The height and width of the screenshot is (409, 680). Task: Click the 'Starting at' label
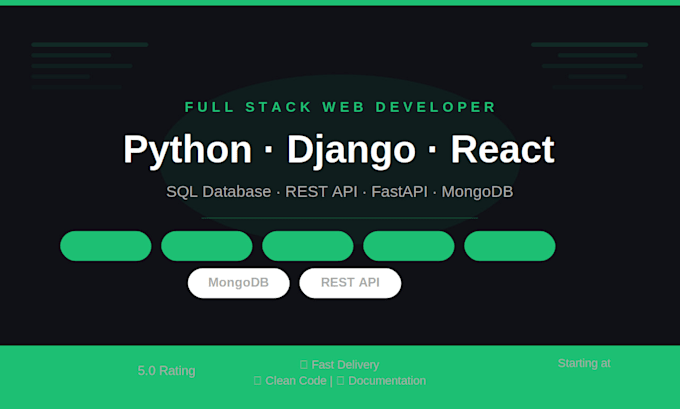pyautogui.click(x=584, y=363)
